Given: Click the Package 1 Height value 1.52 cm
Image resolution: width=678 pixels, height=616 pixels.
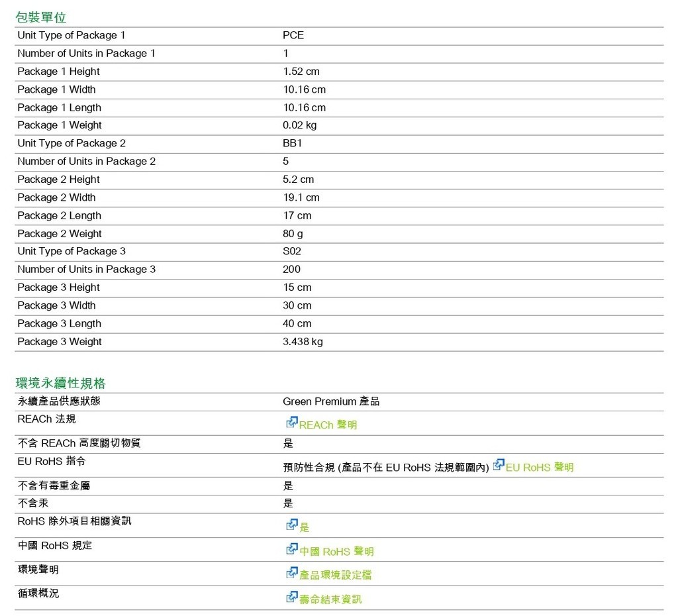Looking at the screenshot, I should click(x=301, y=72).
